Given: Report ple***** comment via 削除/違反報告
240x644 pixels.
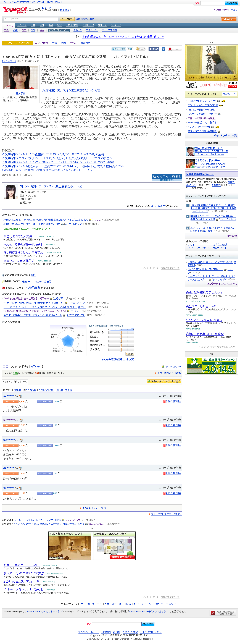Looking at the screenshot, I should click(172, 493).
